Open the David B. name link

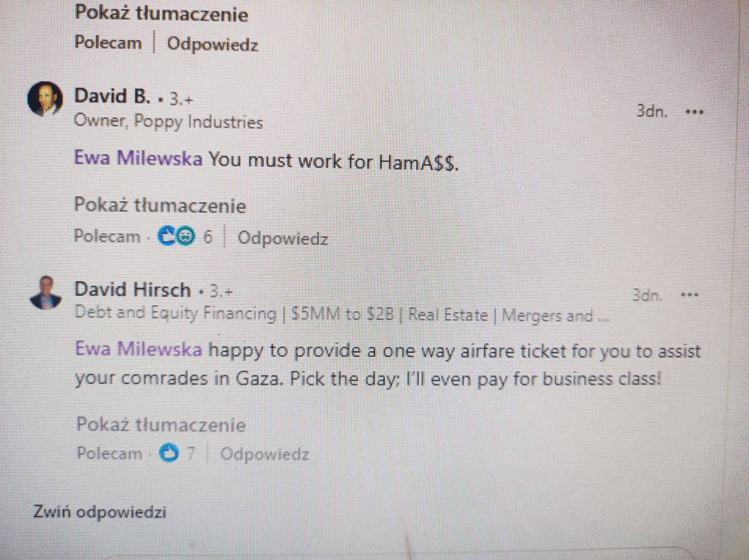tap(112, 96)
